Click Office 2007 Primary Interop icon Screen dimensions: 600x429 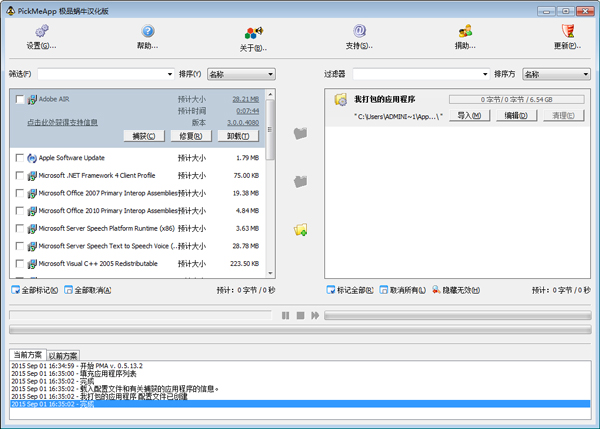click(x=32, y=193)
